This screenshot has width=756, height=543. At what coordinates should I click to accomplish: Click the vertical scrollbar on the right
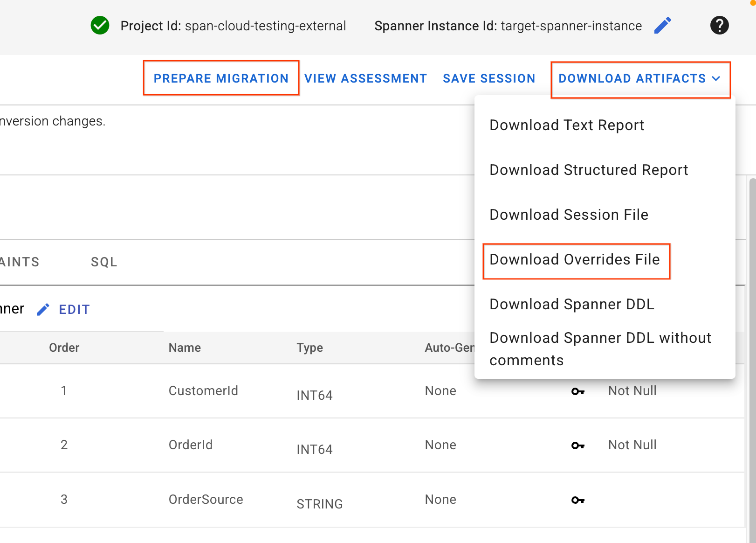[x=751, y=327]
